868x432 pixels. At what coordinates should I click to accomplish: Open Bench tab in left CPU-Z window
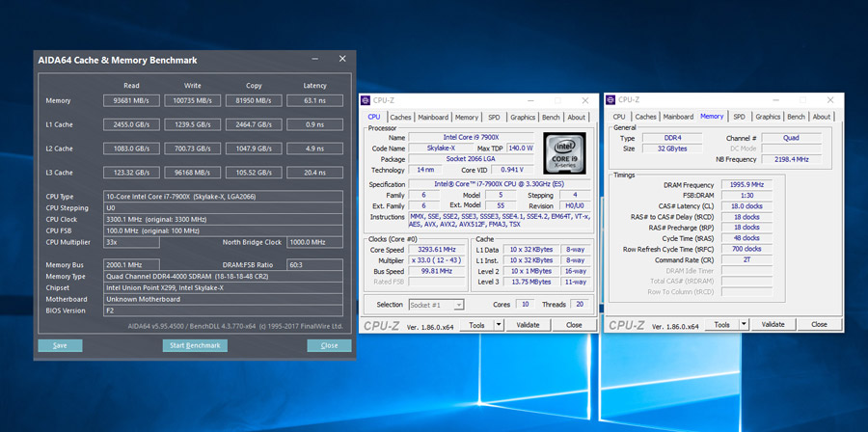pos(551,118)
